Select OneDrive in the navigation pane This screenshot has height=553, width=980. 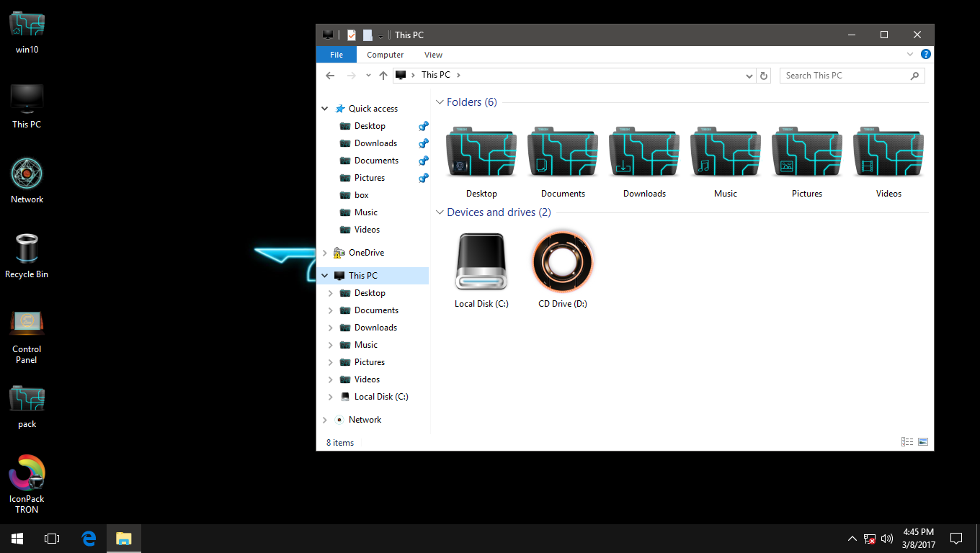click(x=366, y=253)
